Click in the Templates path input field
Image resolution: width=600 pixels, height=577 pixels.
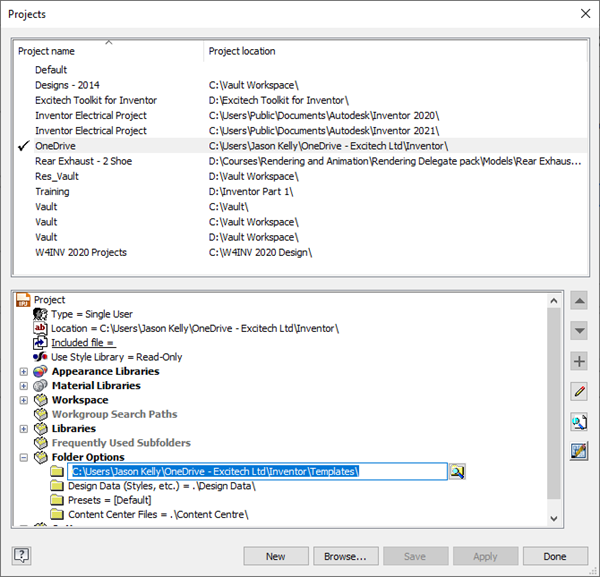[x=257, y=471]
